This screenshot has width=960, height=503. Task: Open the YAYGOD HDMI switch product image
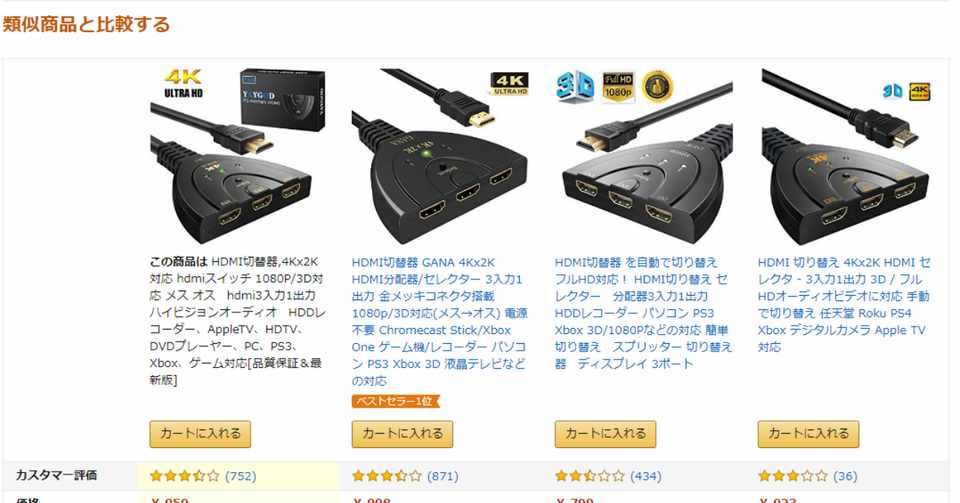pos(238,156)
